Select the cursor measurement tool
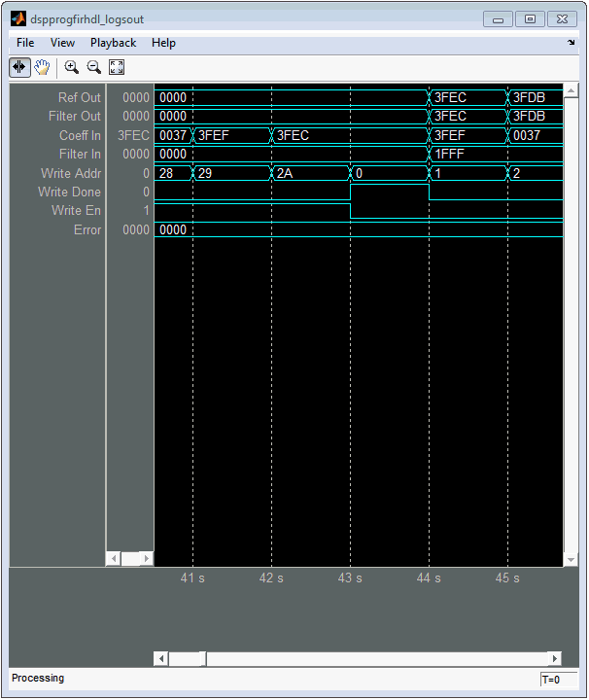This screenshot has width=589, height=700. [19, 67]
